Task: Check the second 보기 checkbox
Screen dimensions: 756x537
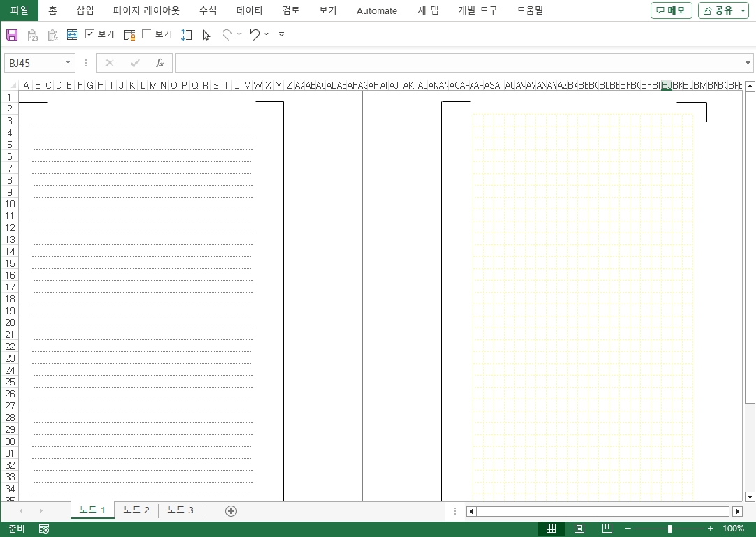Action: (147, 34)
